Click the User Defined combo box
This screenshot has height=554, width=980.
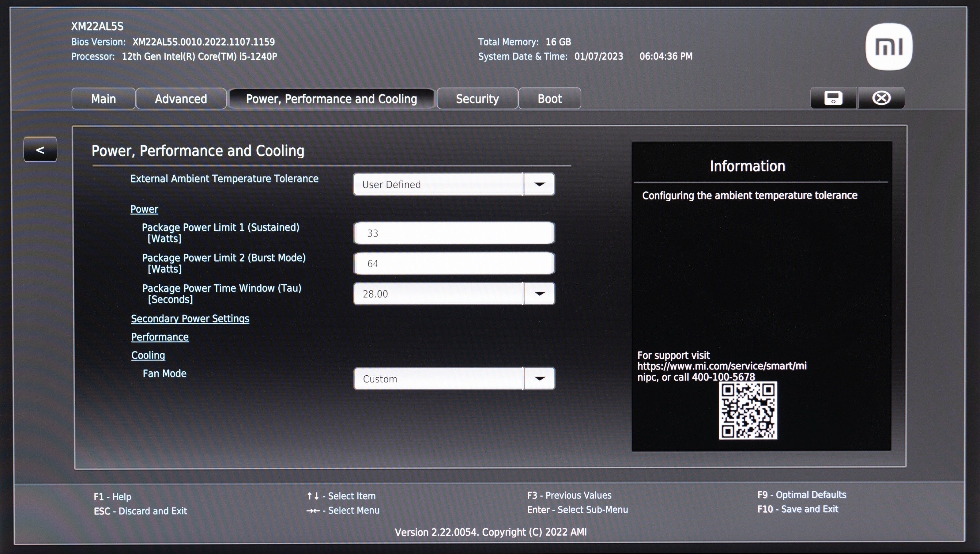(x=438, y=184)
